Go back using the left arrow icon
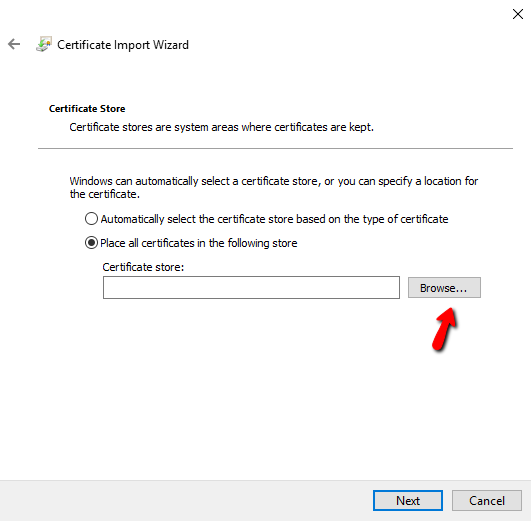The image size is (531, 521). (x=14, y=44)
